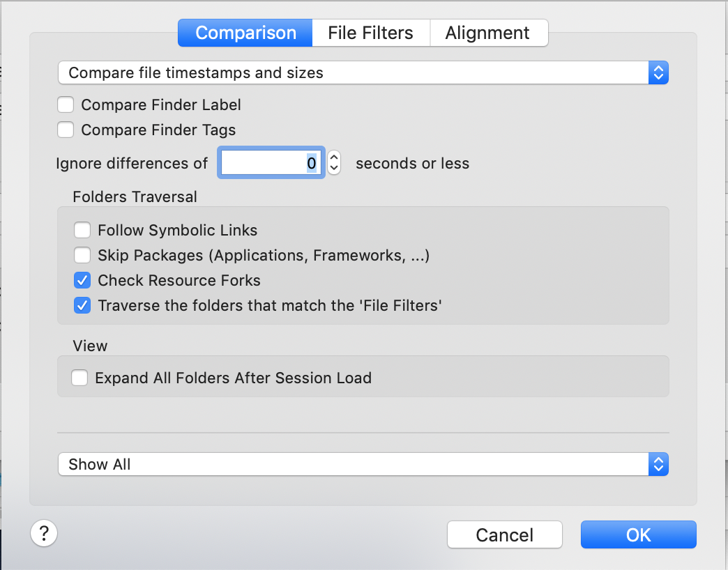Click the ignore differences seconds input field
The height and width of the screenshot is (570, 728).
[271, 164]
